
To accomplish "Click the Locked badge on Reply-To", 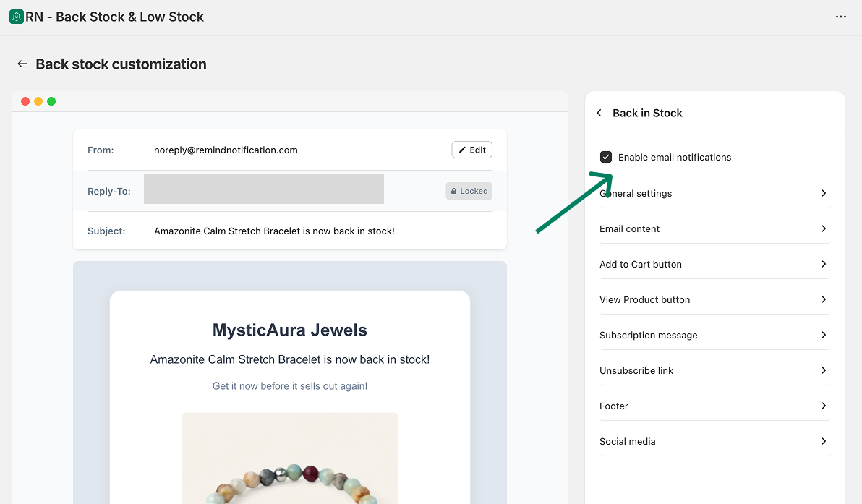I will (x=469, y=191).
